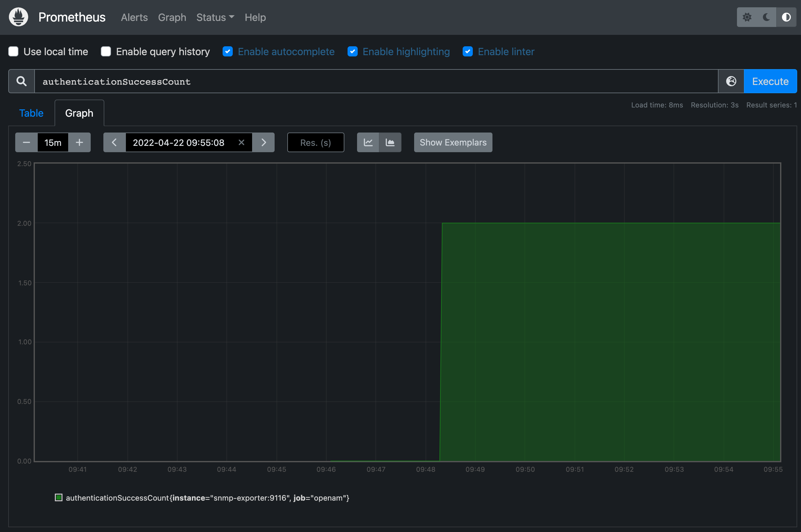The height and width of the screenshot is (532, 801).
Task: Enable Use local time checkbox
Action: [13, 52]
